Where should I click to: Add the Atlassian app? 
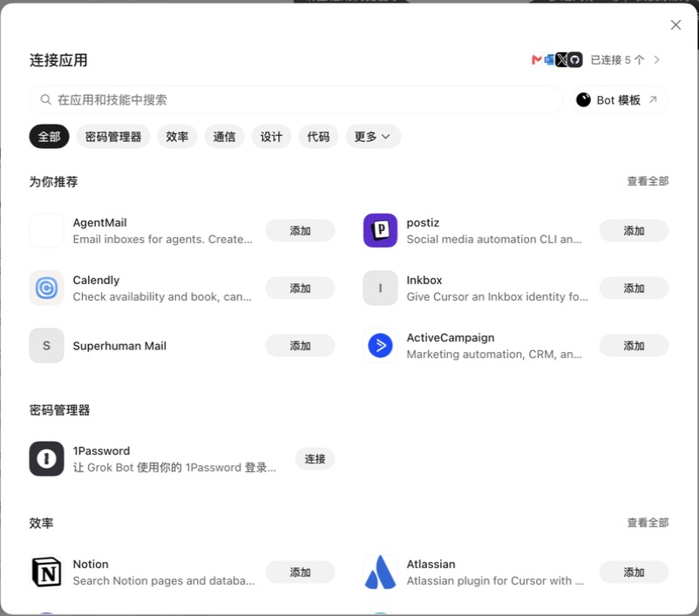pos(634,572)
